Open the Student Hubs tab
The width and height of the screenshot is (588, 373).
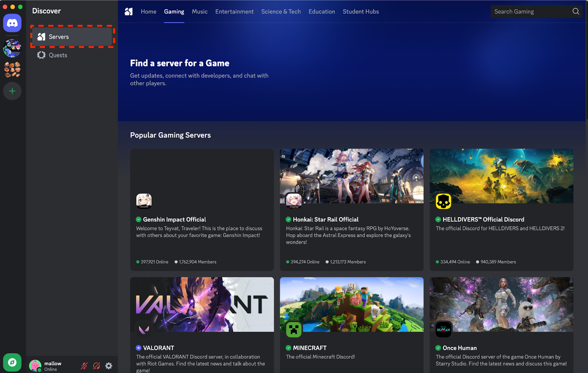click(361, 12)
